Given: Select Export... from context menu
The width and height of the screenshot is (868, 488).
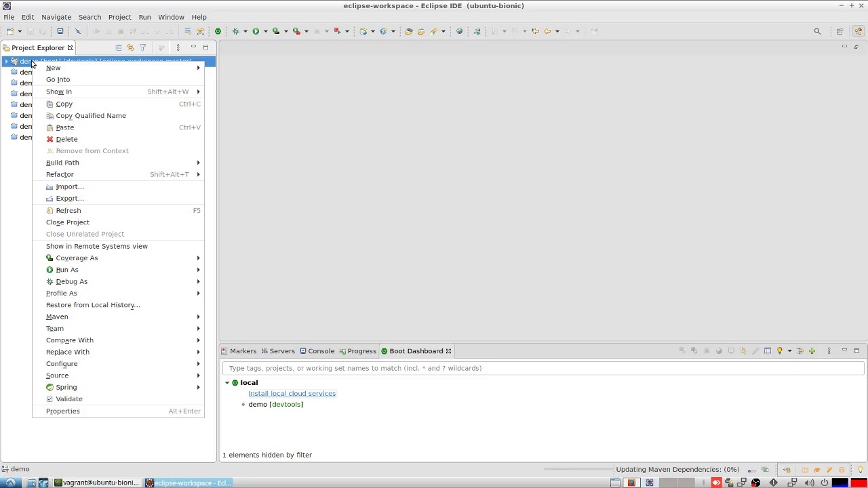Looking at the screenshot, I should [118, 199].
